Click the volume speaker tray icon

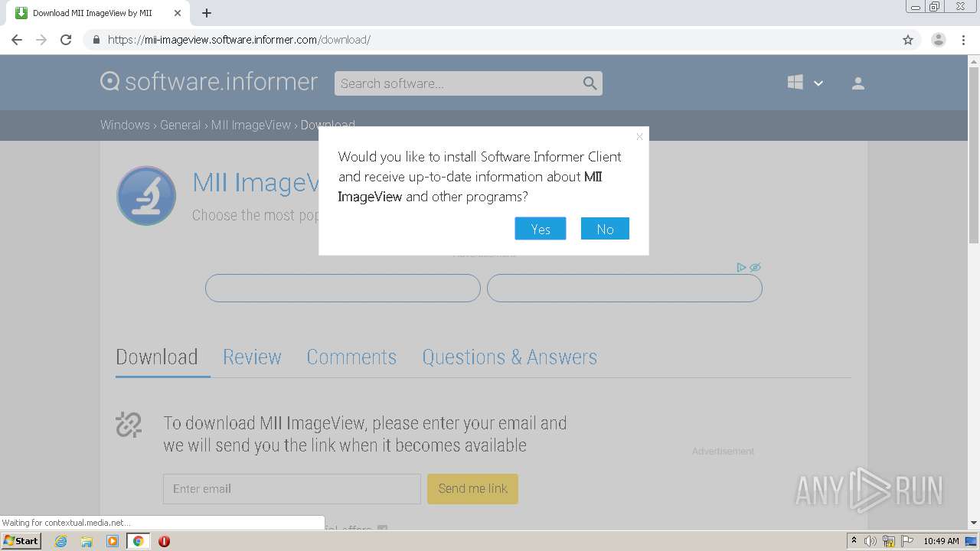click(871, 541)
